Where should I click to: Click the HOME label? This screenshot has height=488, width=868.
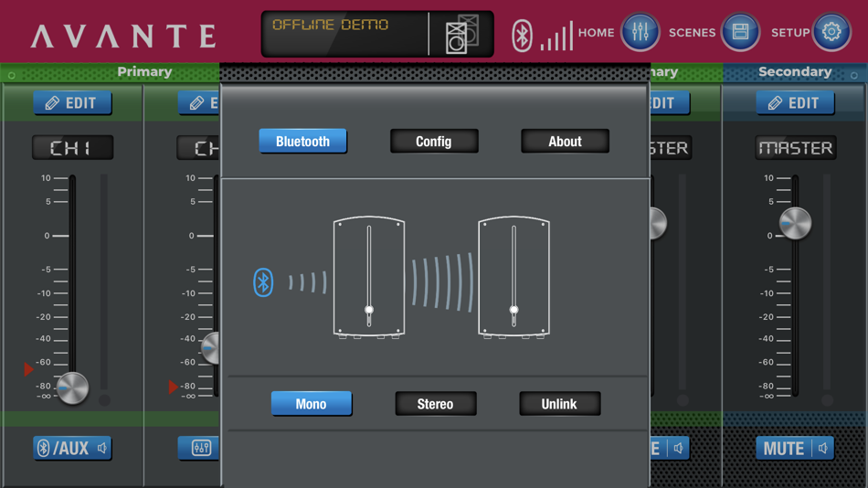[x=597, y=33]
